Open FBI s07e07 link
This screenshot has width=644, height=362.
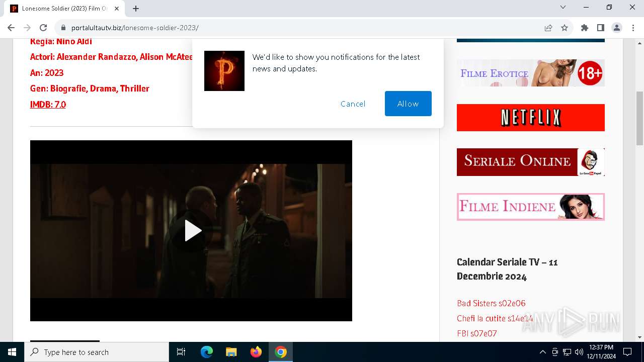pos(477,333)
